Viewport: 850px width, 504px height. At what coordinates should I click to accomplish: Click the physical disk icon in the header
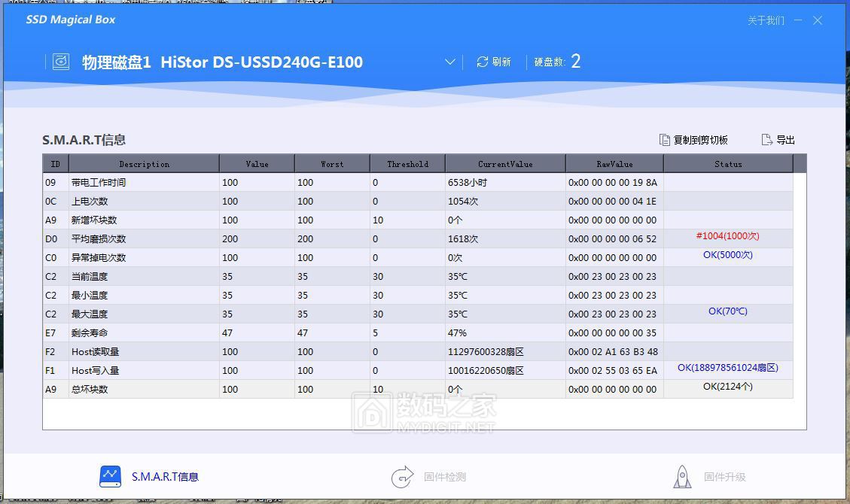(x=61, y=61)
